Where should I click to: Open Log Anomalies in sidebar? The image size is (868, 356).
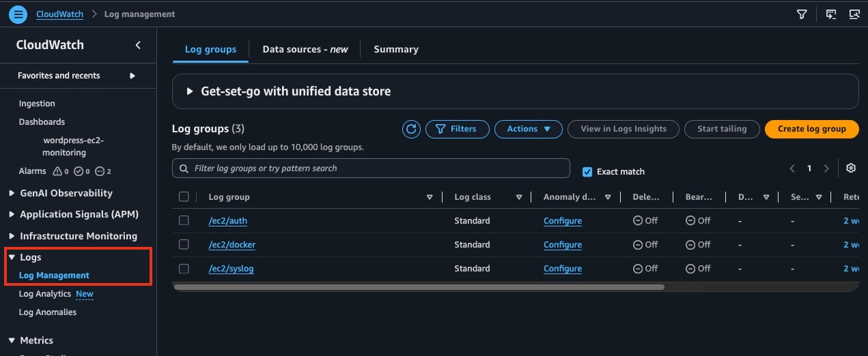pos(48,312)
